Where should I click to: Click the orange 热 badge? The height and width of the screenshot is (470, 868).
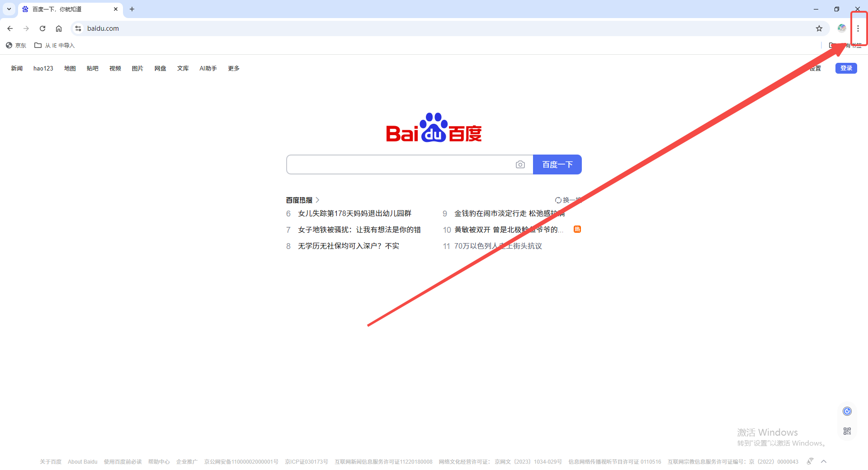[x=577, y=229]
